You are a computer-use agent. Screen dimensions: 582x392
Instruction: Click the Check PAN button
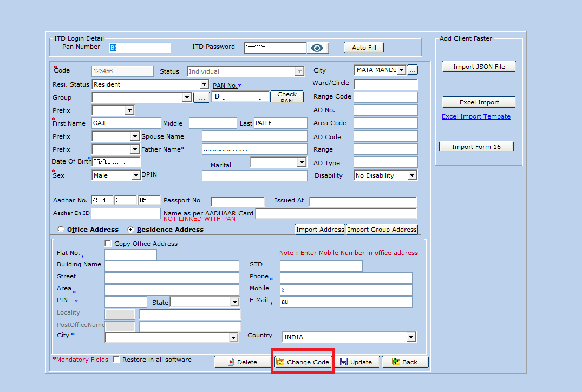[x=287, y=97]
